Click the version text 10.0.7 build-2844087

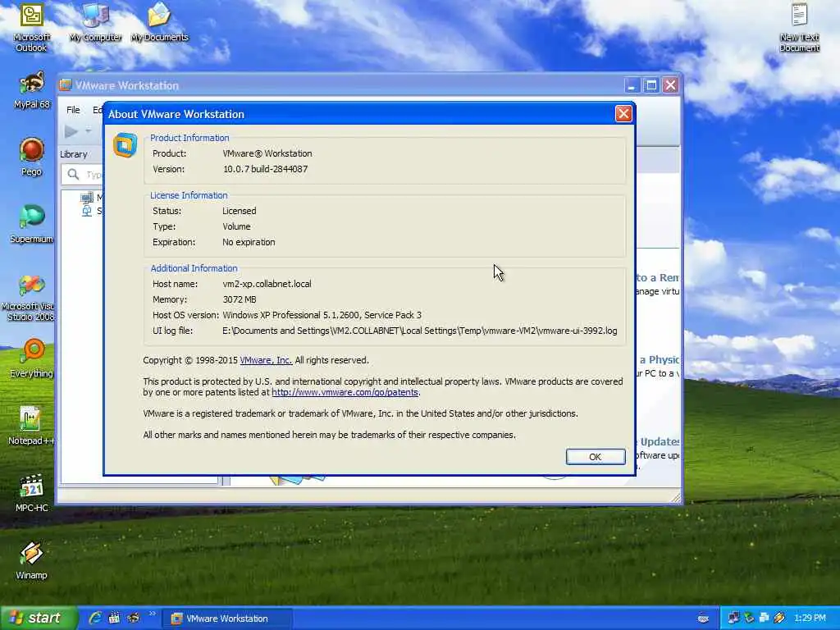coord(265,169)
